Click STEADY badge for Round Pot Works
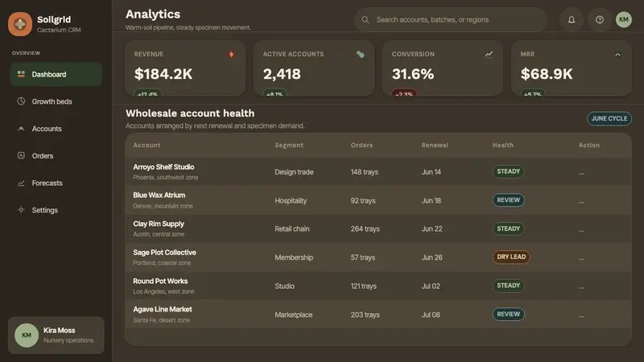The image size is (644, 362). click(x=509, y=286)
